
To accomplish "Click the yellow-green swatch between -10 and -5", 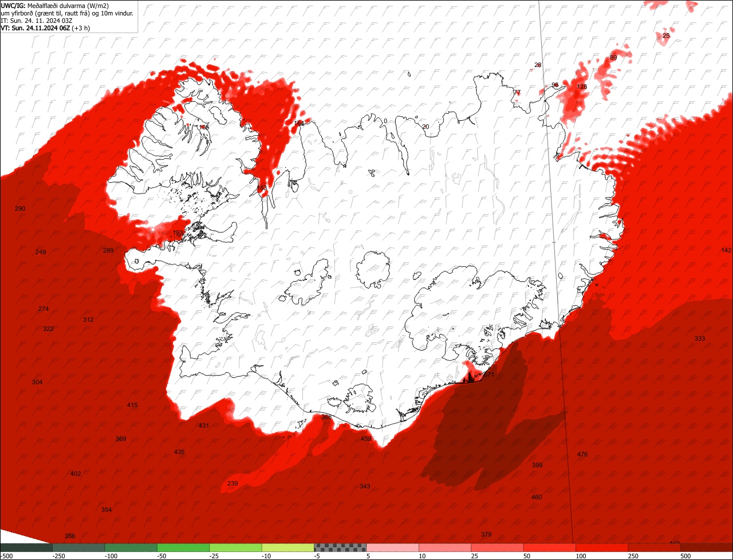I will [x=288, y=547].
